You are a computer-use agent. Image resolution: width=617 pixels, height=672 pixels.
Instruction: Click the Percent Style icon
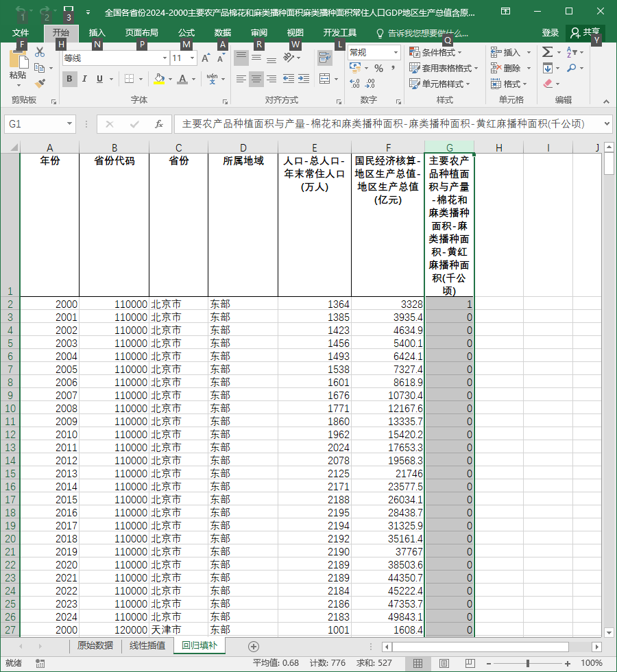pyautogui.click(x=378, y=68)
